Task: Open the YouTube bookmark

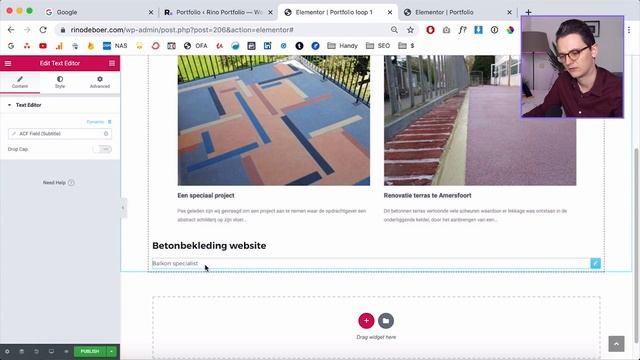Action: click(x=43, y=46)
